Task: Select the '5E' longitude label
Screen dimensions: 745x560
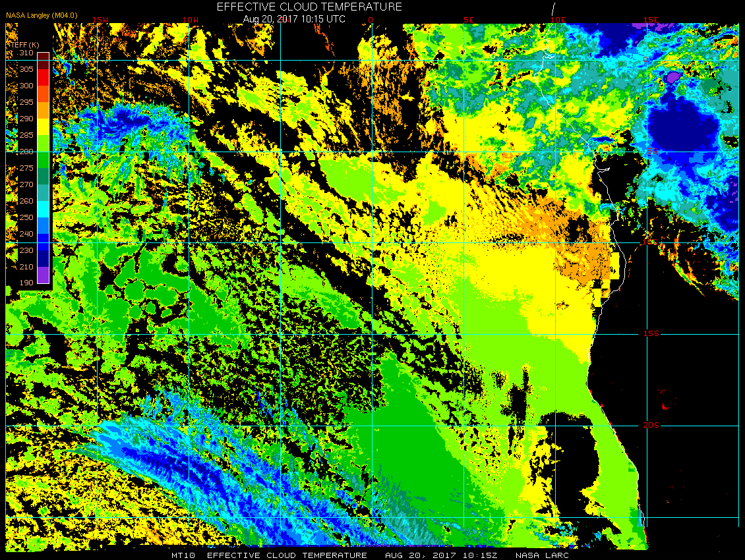Action: coord(469,20)
